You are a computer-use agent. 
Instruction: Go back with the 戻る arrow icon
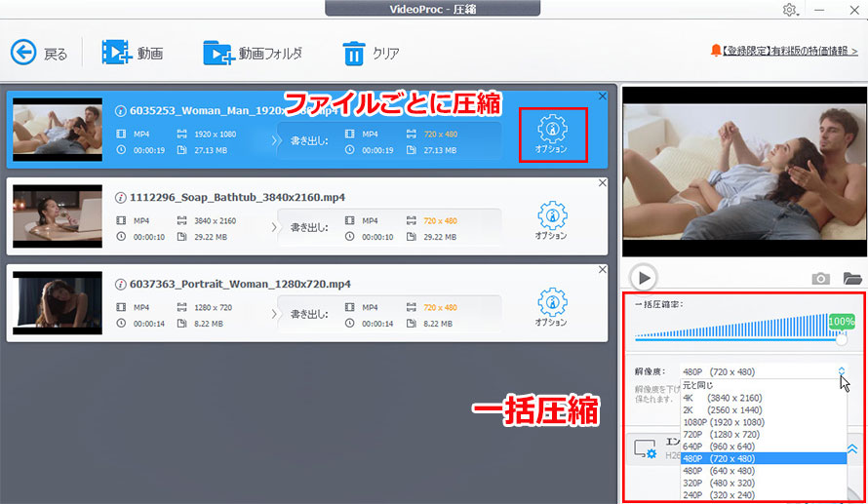(23, 53)
